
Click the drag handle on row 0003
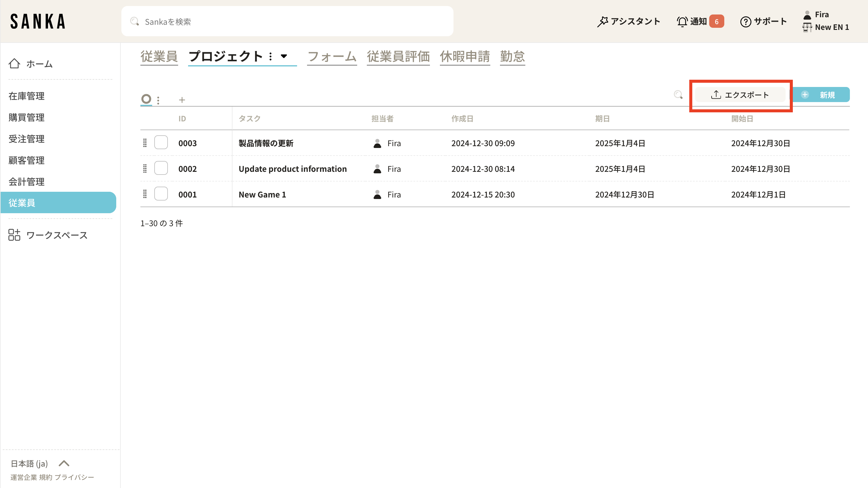(145, 143)
